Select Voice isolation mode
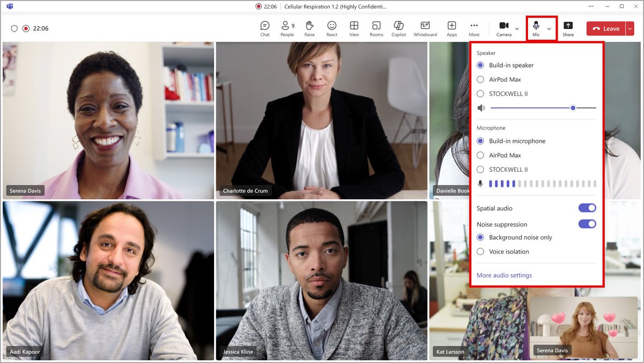The width and height of the screenshot is (644, 363). click(503, 251)
